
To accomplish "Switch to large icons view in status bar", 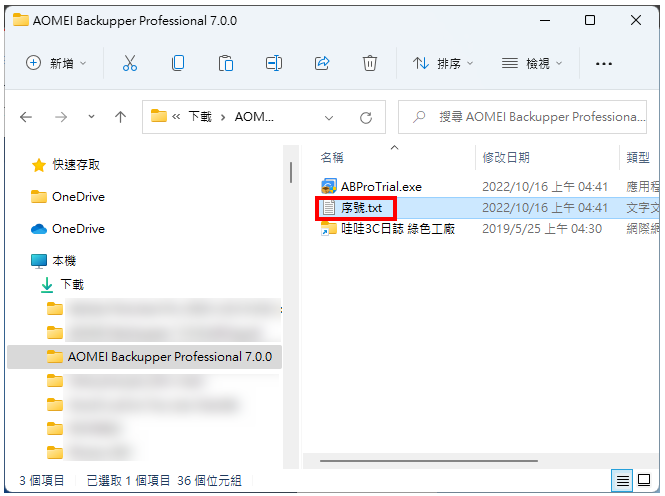I will (x=644, y=480).
